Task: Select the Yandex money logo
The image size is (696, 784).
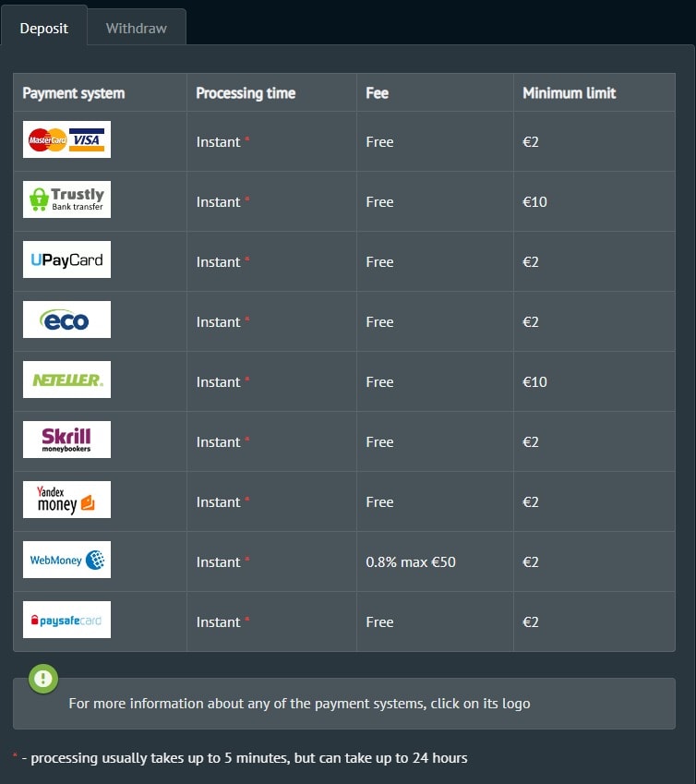Action: point(67,500)
